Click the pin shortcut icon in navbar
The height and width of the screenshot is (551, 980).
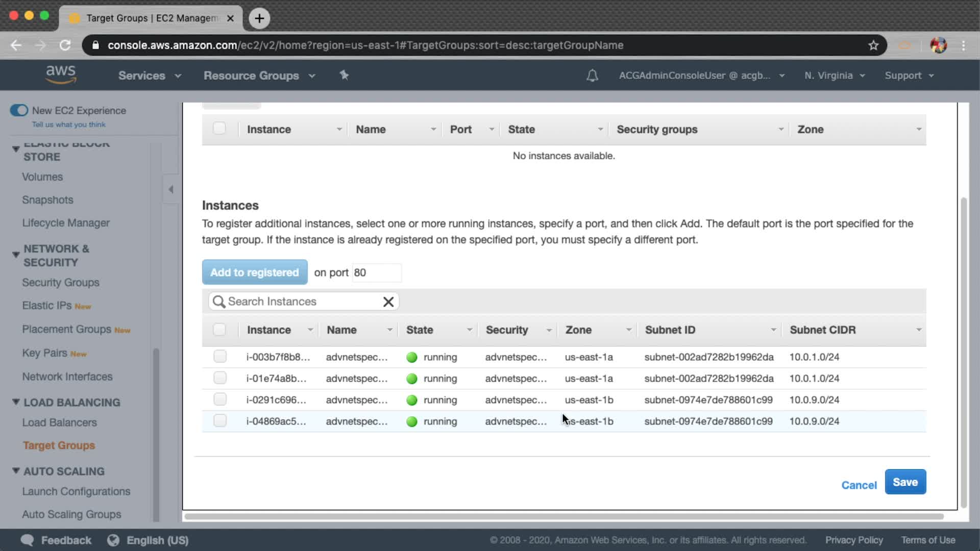(344, 76)
